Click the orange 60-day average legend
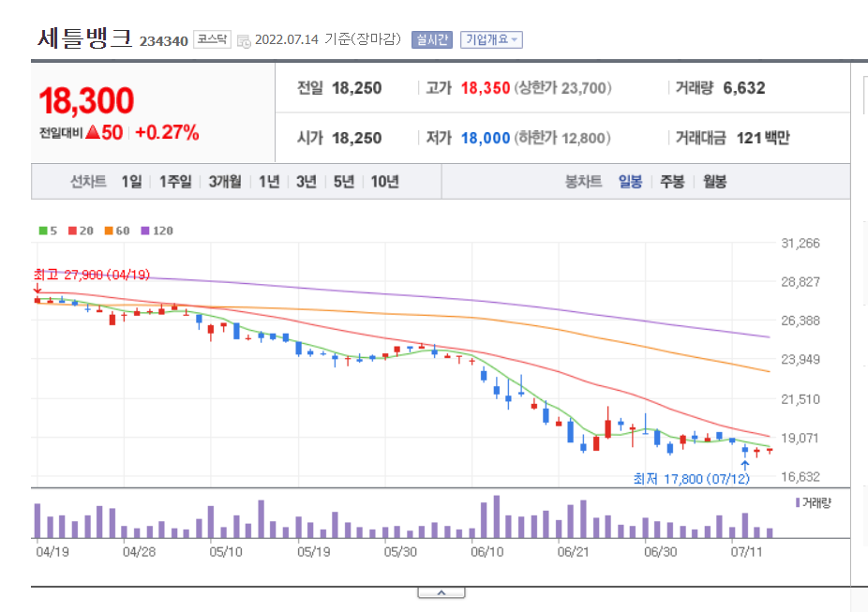868x612 pixels. coord(117,231)
